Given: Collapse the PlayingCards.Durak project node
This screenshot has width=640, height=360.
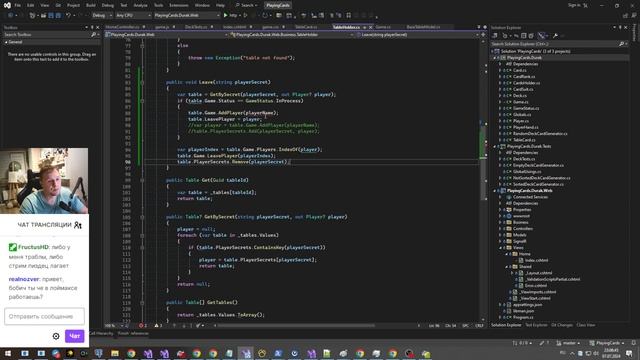Looking at the screenshot, I should point(495,58).
